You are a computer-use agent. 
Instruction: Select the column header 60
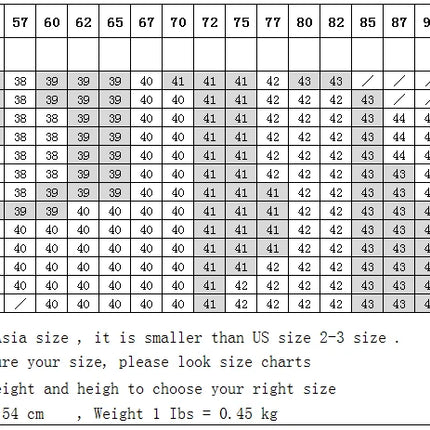(x=52, y=22)
